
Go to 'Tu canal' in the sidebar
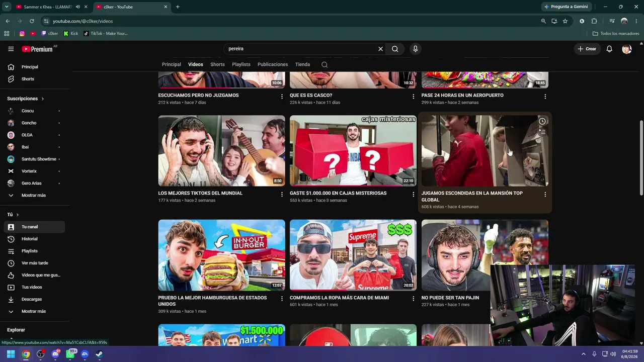click(34, 227)
